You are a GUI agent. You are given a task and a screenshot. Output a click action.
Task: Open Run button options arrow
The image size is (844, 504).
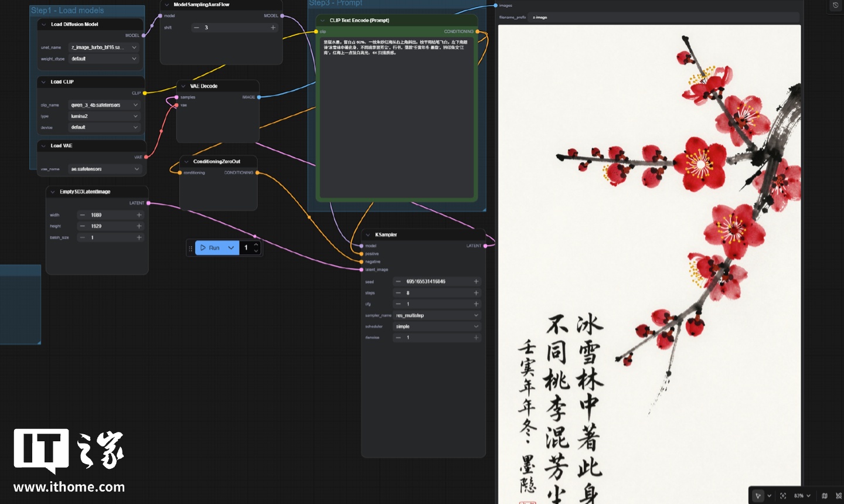pos(231,248)
